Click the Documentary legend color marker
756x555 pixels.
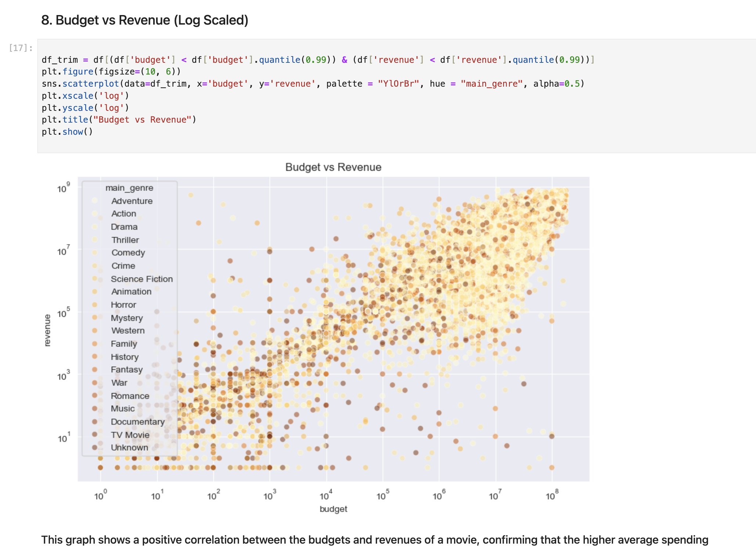tap(95, 421)
